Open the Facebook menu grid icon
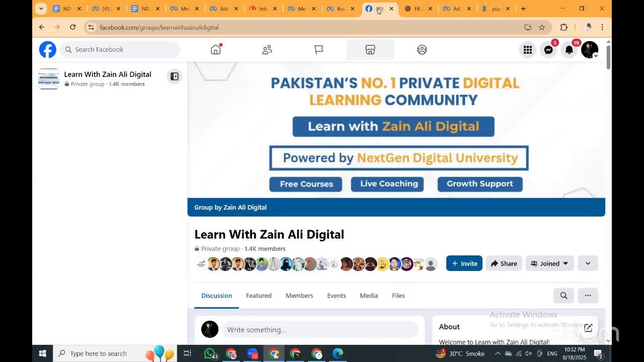Viewport: 644px width, 362px height. coord(528,50)
